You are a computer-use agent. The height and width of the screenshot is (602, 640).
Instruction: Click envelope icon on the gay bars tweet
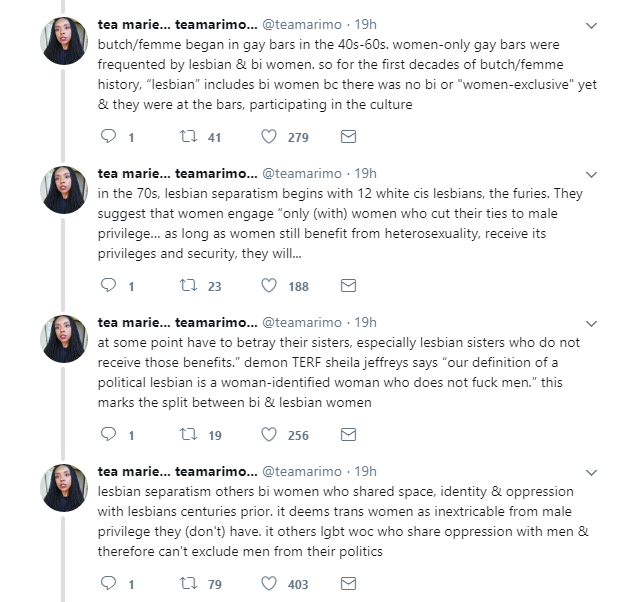coord(348,137)
